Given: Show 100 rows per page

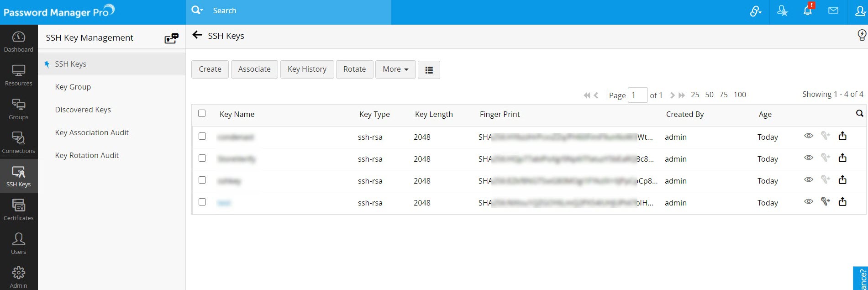Looking at the screenshot, I should (x=740, y=95).
